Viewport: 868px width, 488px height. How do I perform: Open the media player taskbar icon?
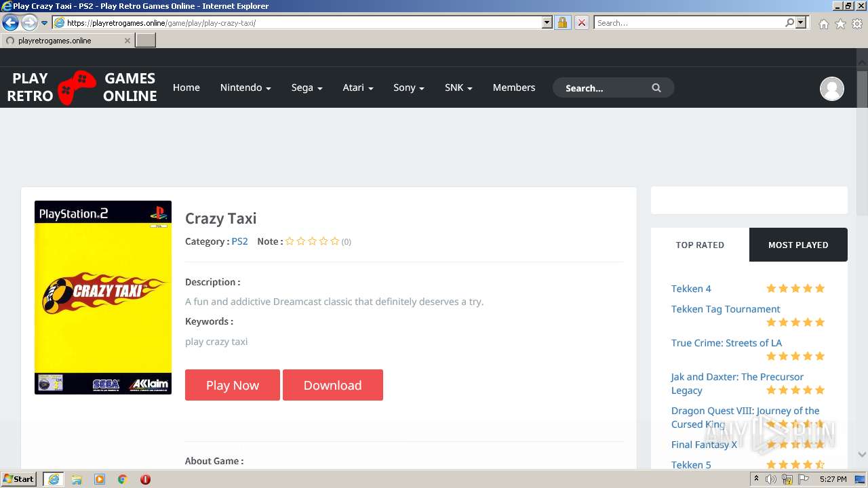coord(100,479)
